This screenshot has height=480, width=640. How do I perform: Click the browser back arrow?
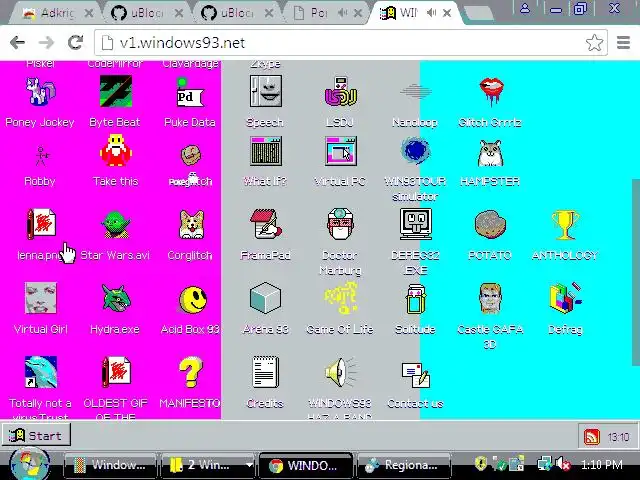click(x=17, y=42)
